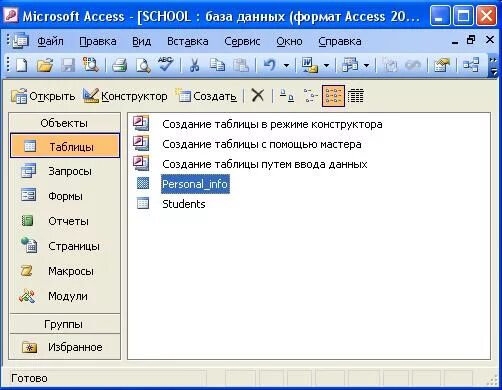This screenshot has width=502, height=390.
Task: Select Создание таблицы с помощью мастера
Action: click(x=262, y=144)
